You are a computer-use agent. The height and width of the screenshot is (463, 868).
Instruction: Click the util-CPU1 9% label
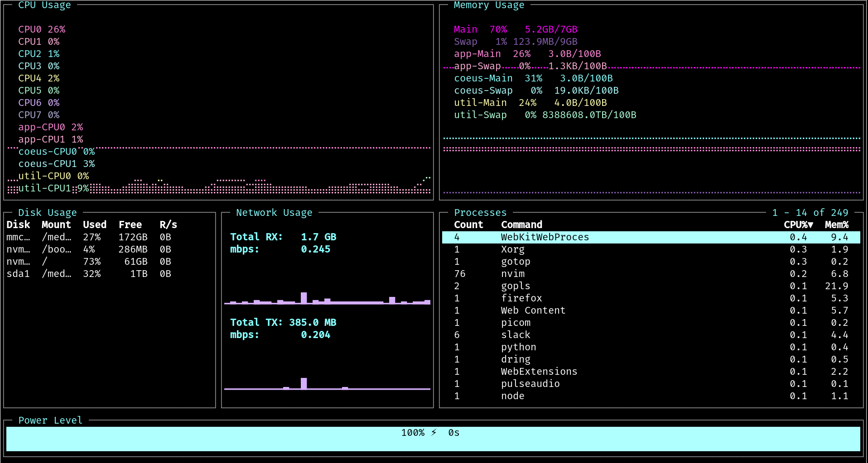pos(53,188)
